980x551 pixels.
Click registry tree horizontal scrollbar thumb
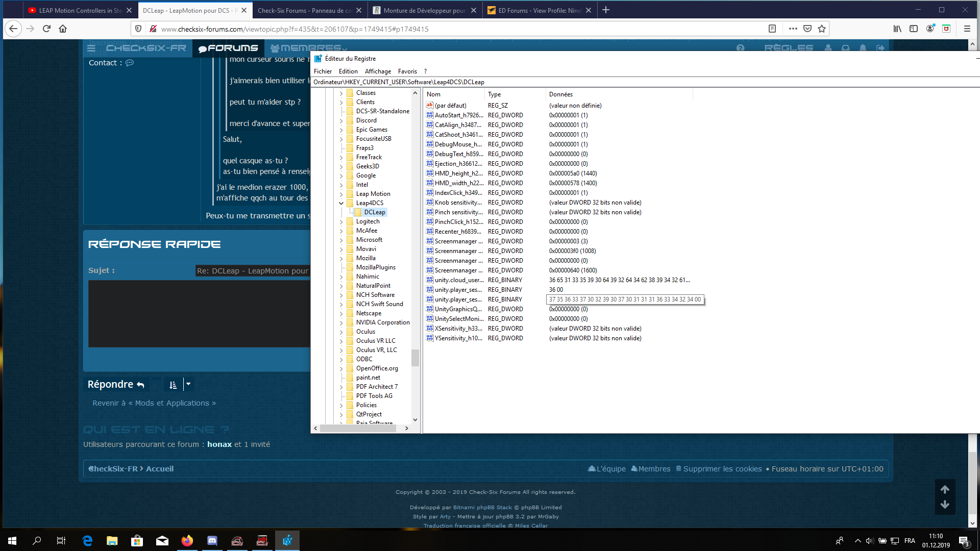tap(358, 429)
